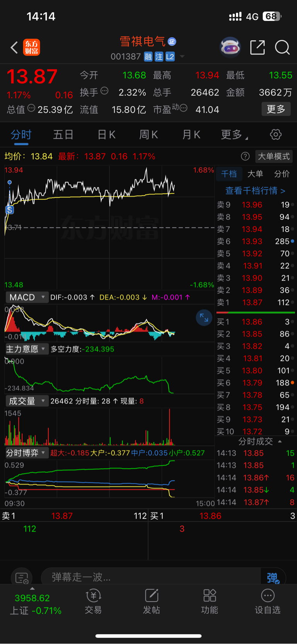Select the 千档 tab

pyautogui.click(x=229, y=174)
